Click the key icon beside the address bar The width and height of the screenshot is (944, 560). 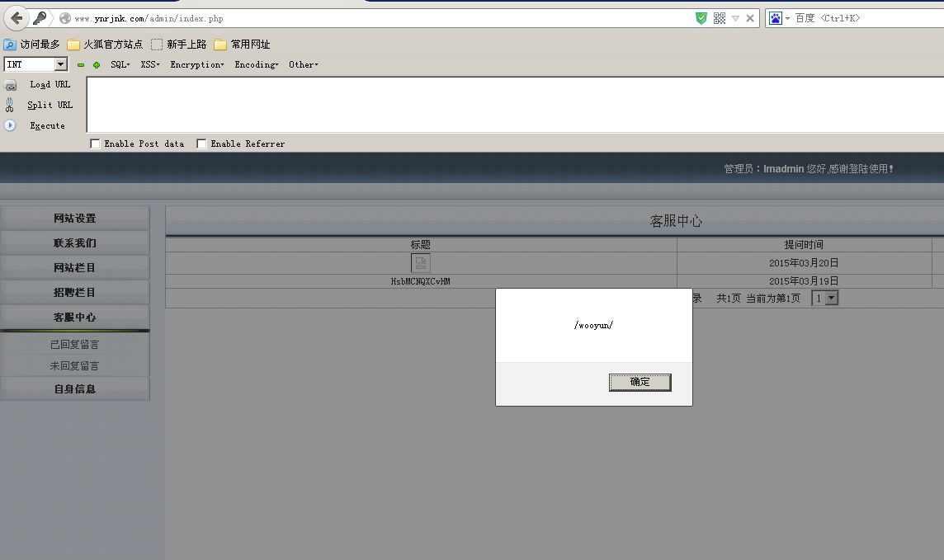point(40,18)
